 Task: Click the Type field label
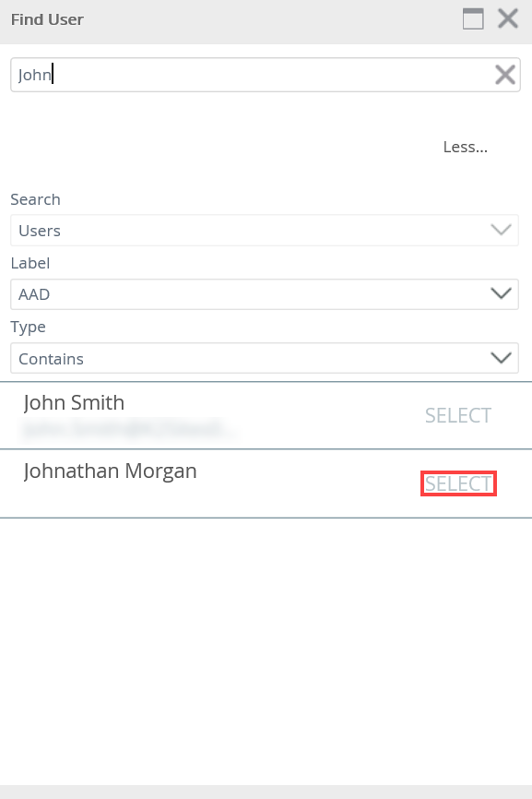pos(28,328)
